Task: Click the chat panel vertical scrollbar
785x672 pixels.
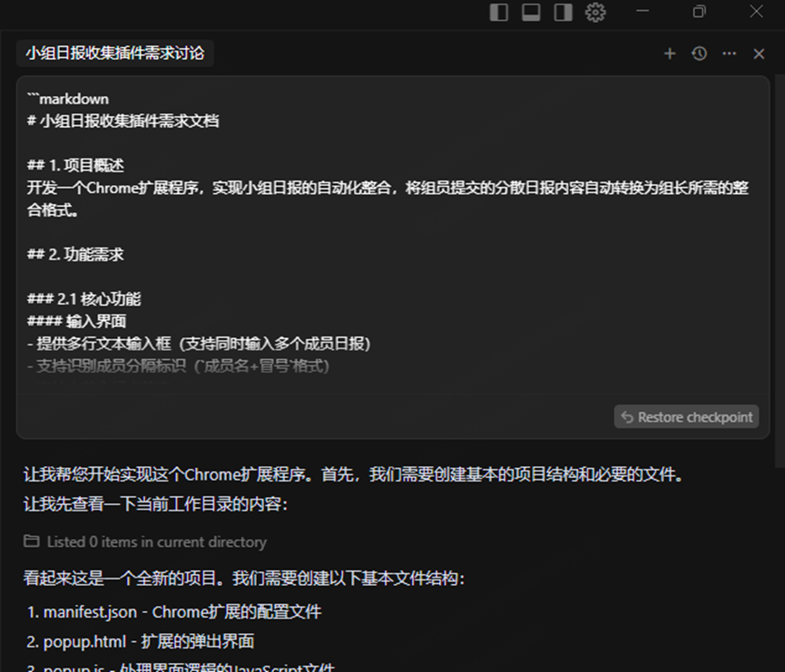Action: (780, 270)
